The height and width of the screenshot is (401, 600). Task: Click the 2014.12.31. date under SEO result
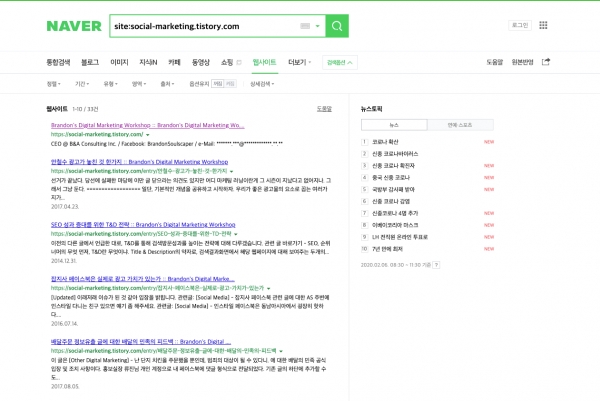pyautogui.click(x=64, y=261)
